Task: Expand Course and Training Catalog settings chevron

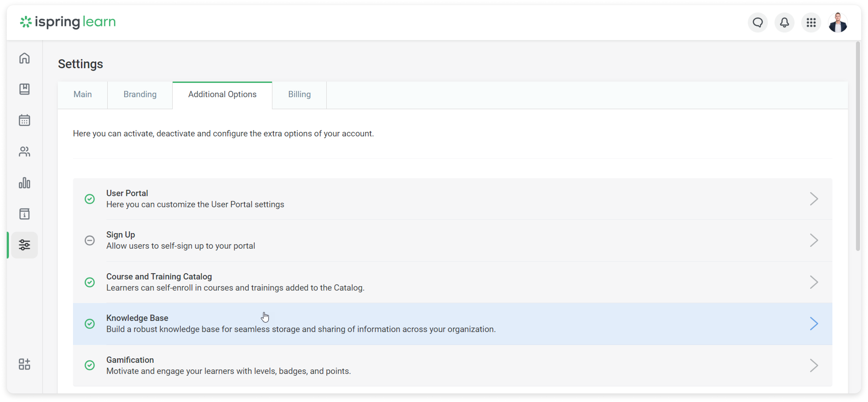Action: 814,282
